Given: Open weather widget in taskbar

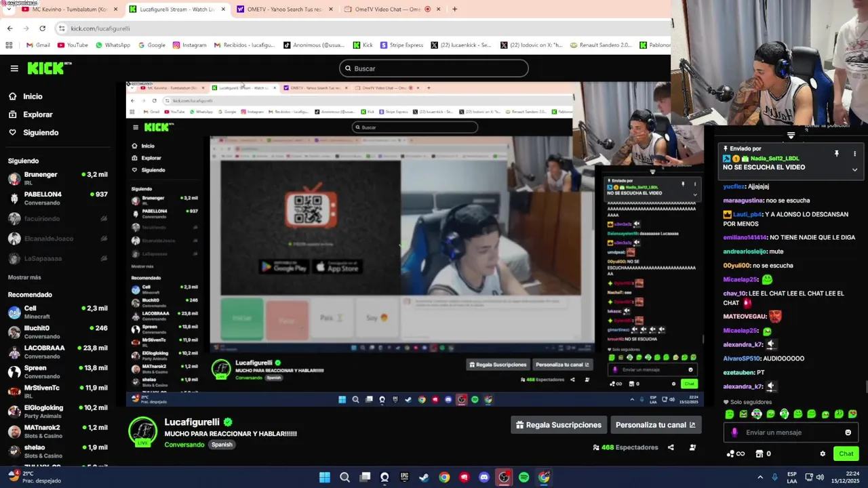Looking at the screenshot, I should pyautogui.click(x=34, y=477).
